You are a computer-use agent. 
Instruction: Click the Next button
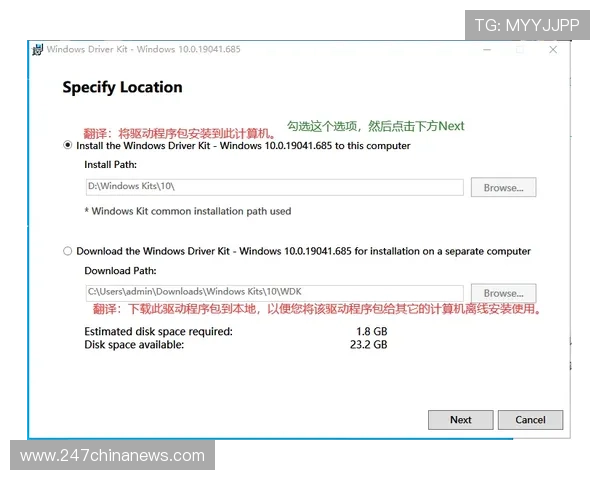[x=460, y=420]
